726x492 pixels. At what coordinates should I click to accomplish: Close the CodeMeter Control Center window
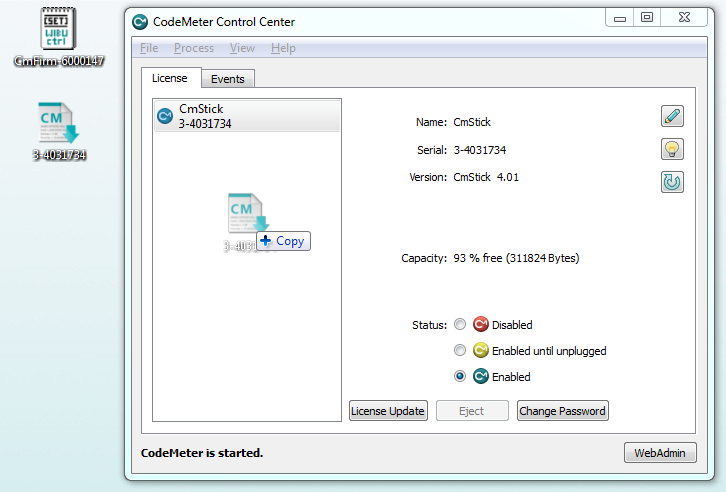684,18
